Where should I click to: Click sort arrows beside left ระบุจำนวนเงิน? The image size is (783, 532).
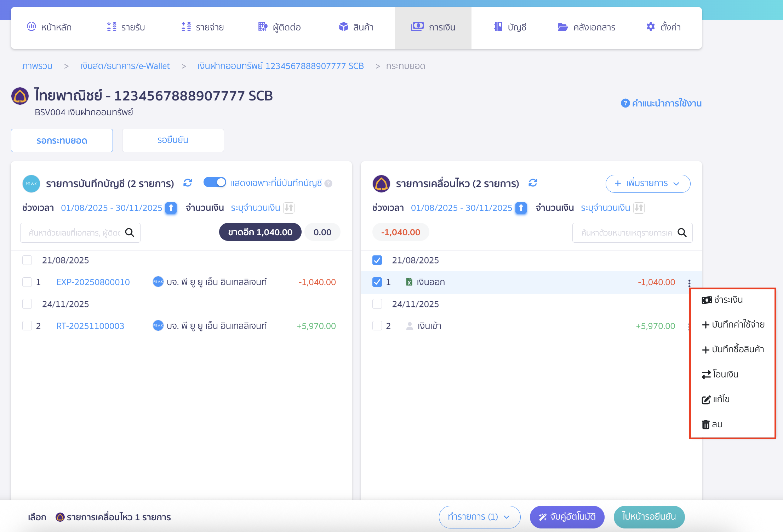tap(289, 208)
